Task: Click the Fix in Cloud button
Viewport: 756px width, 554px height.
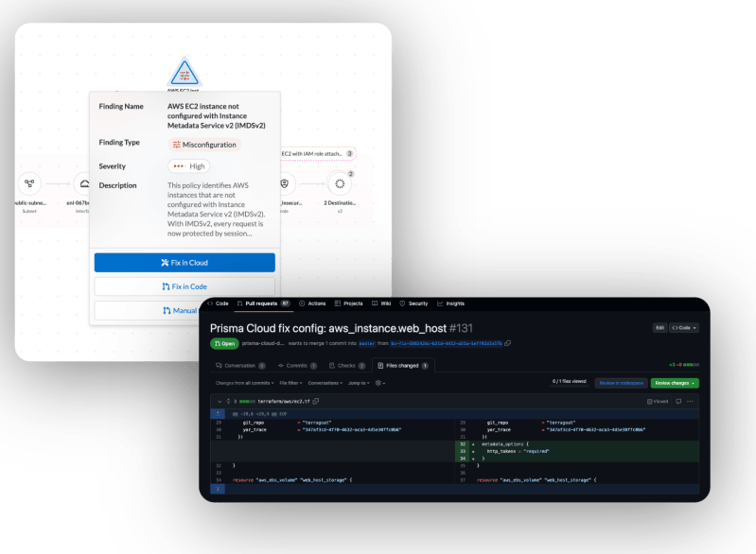Action: tap(185, 263)
